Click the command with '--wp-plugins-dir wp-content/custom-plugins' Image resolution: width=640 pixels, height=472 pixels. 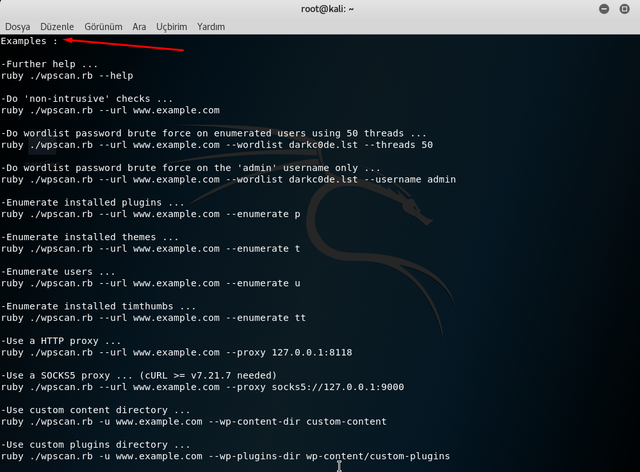[x=225, y=456]
